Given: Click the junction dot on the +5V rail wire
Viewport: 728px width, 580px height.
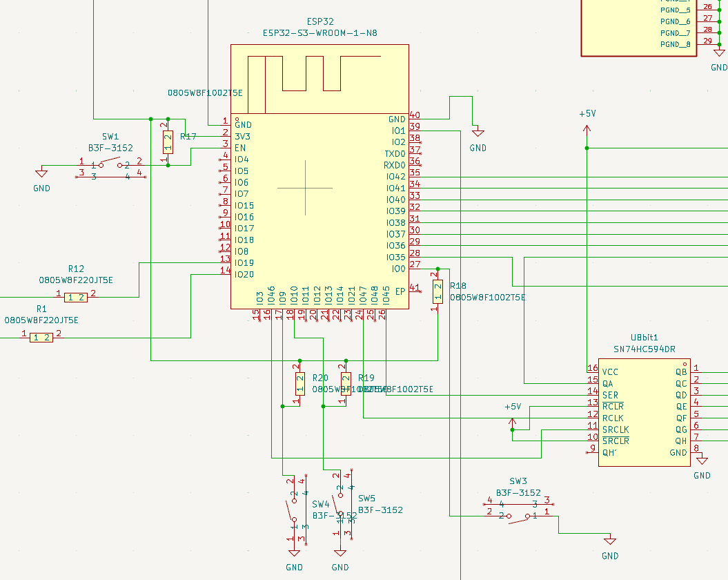Looking at the screenshot, I should tap(587, 148).
